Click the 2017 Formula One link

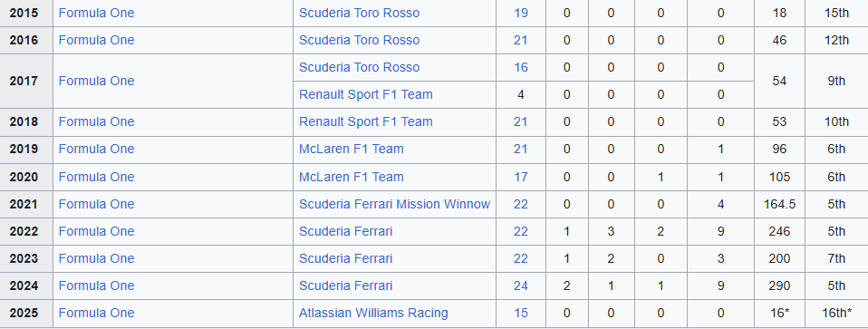coord(96,81)
